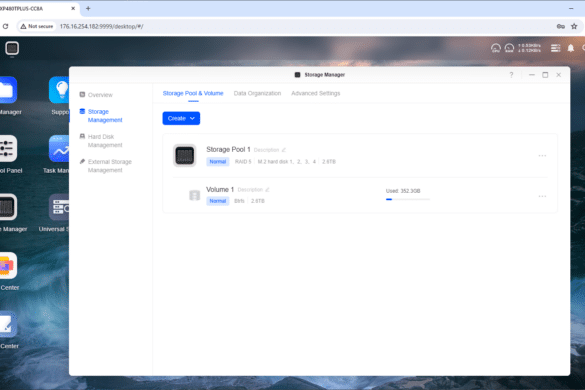Click the RAM usage gauge icon
585x390 pixels.
pyautogui.click(x=509, y=48)
